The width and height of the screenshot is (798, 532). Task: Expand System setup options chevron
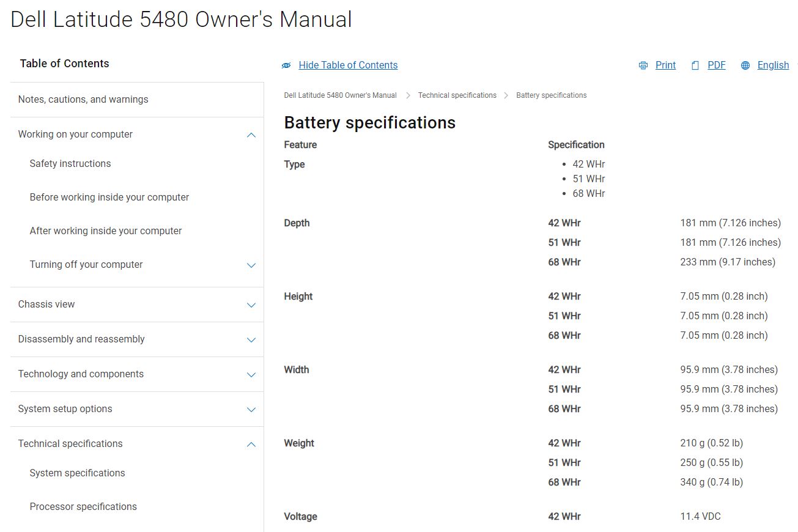[251, 410]
